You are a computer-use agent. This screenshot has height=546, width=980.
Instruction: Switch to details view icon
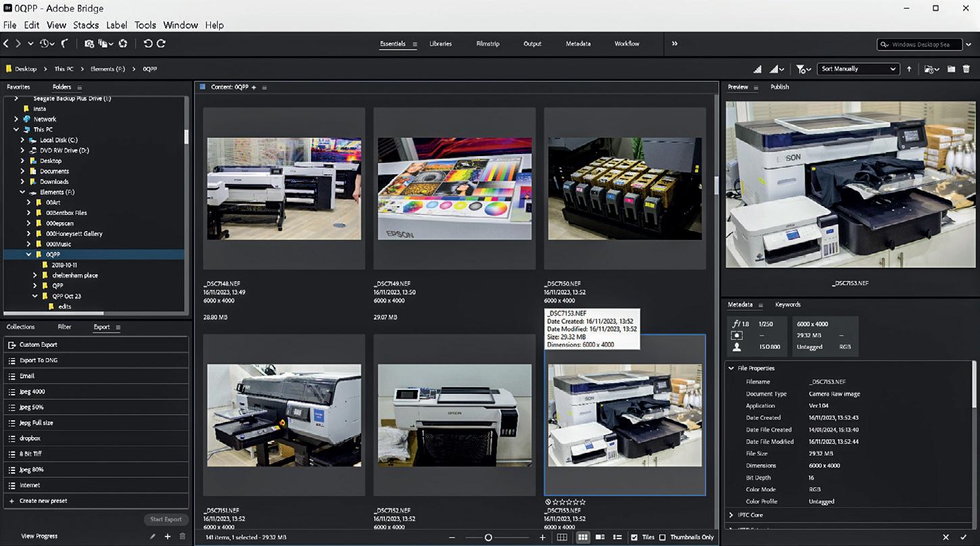pyautogui.click(x=600, y=537)
